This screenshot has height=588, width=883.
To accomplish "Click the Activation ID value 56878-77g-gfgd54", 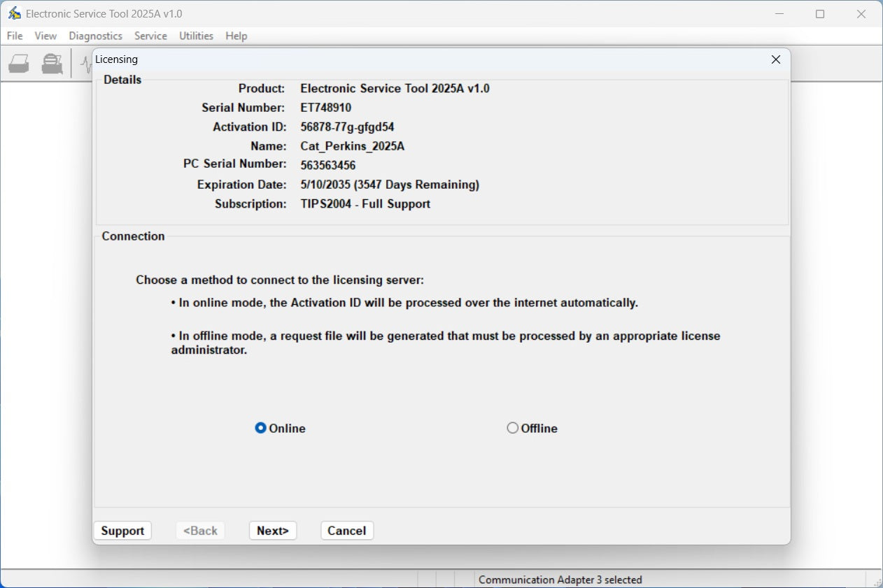I will 348,127.
